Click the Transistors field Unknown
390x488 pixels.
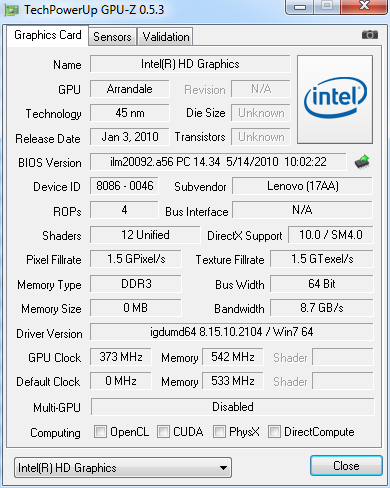[x=261, y=137]
